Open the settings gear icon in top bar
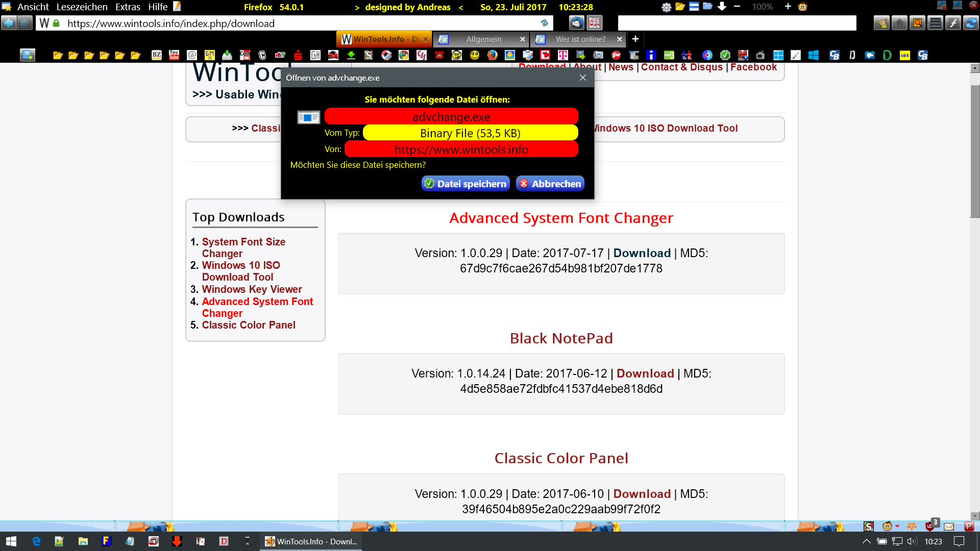Screen dimensions: 980x551 tap(666, 7)
